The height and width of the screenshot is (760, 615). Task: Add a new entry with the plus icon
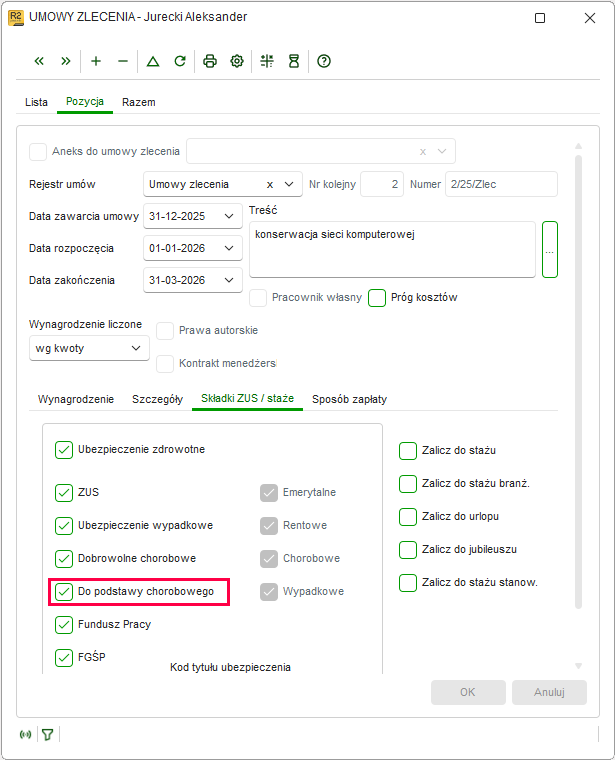[96, 61]
